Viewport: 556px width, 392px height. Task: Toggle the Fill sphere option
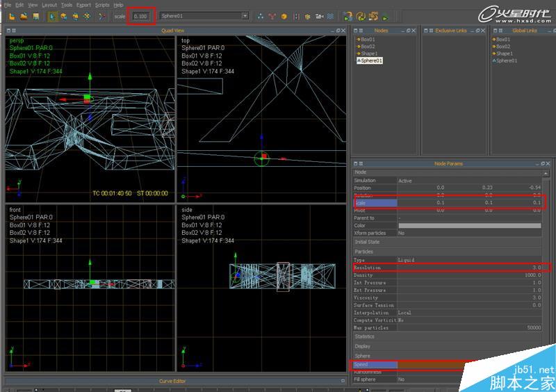tap(401, 379)
